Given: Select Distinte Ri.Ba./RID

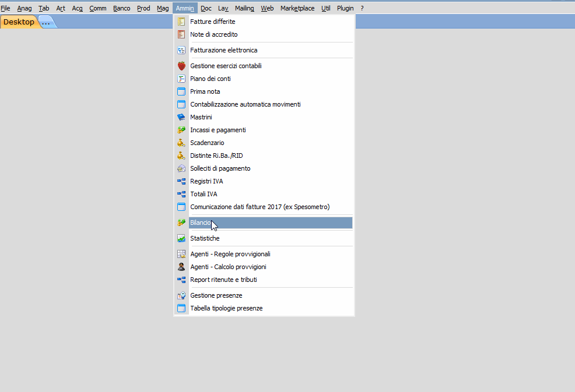Looking at the screenshot, I should pos(271,156).
